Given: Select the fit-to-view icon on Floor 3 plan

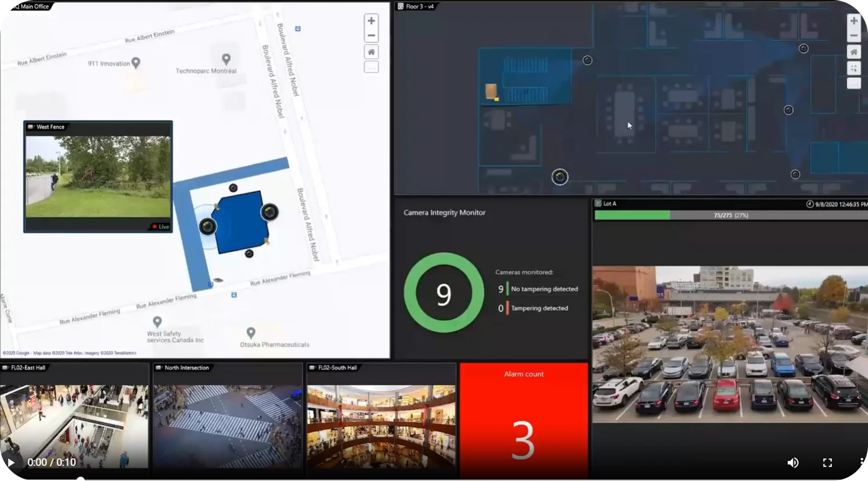Looking at the screenshot, I should [x=854, y=68].
